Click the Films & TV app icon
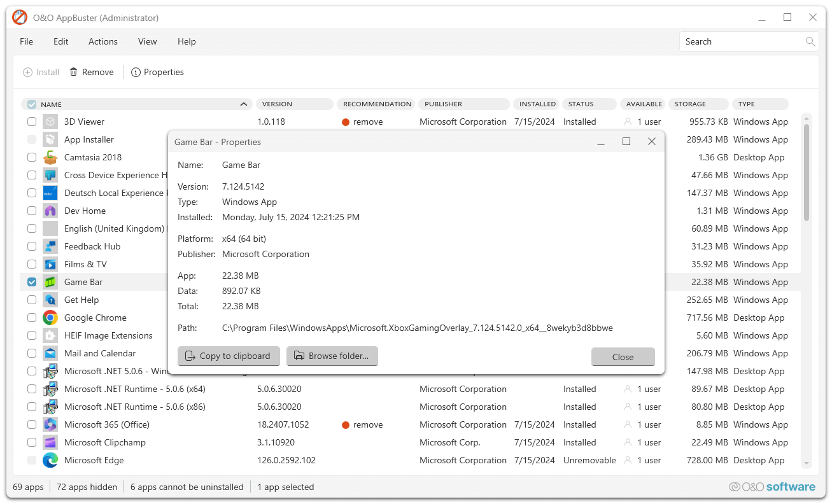This screenshot has width=832, height=504. pyautogui.click(x=50, y=264)
